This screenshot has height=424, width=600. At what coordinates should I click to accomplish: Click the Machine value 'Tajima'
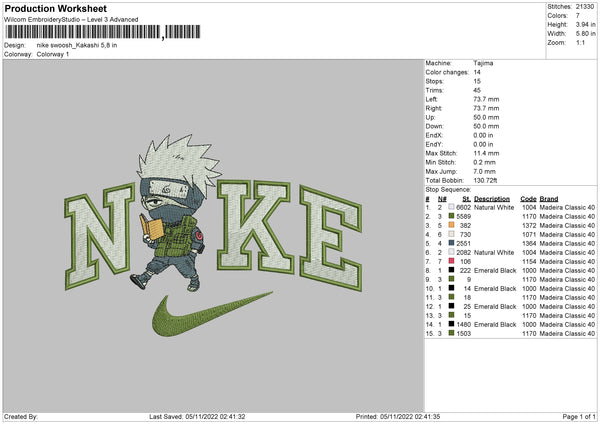click(x=483, y=63)
